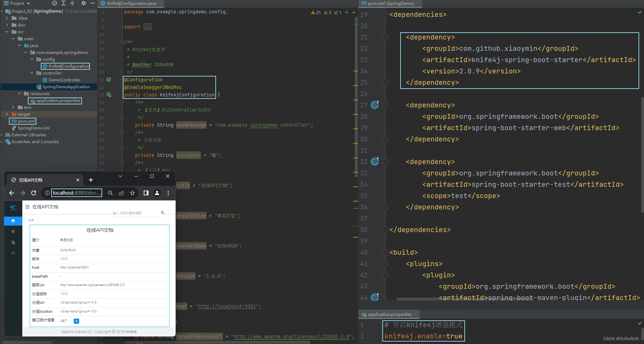Toggle Knife4j sidebar collapse icon
This screenshot has width=644, height=344.
pos(27,207)
